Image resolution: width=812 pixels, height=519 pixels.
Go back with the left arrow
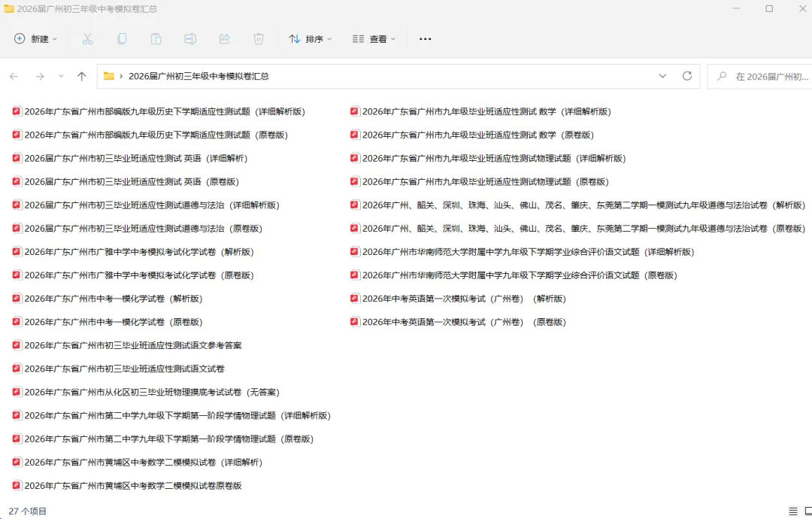click(x=14, y=76)
